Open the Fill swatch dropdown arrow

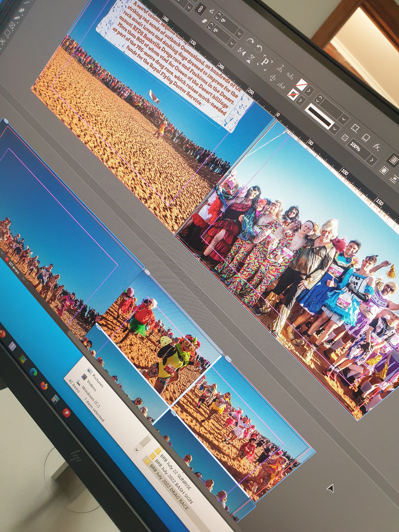coord(309,91)
